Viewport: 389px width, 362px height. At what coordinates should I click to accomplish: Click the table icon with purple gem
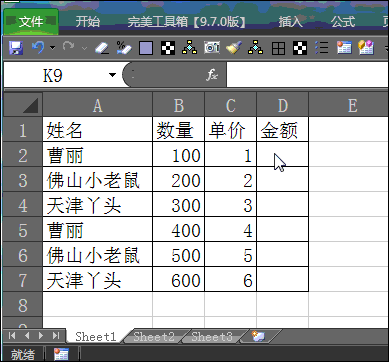366,48
